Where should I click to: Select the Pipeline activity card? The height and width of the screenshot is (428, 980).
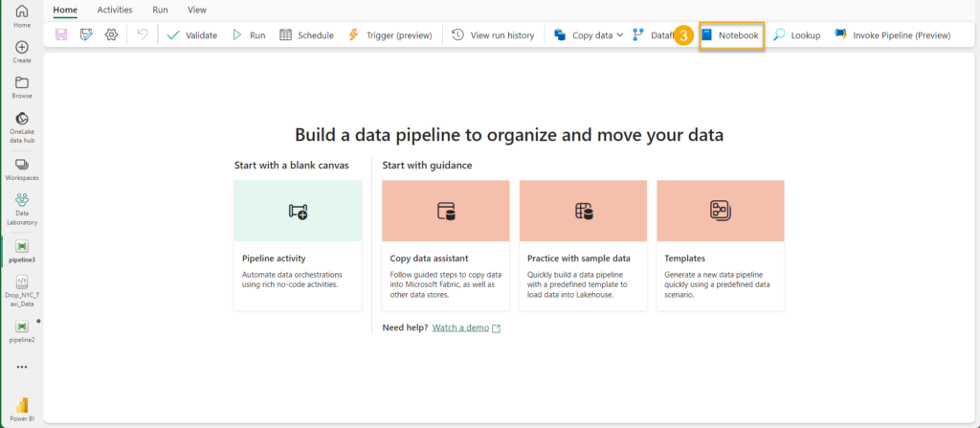[x=298, y=244]
